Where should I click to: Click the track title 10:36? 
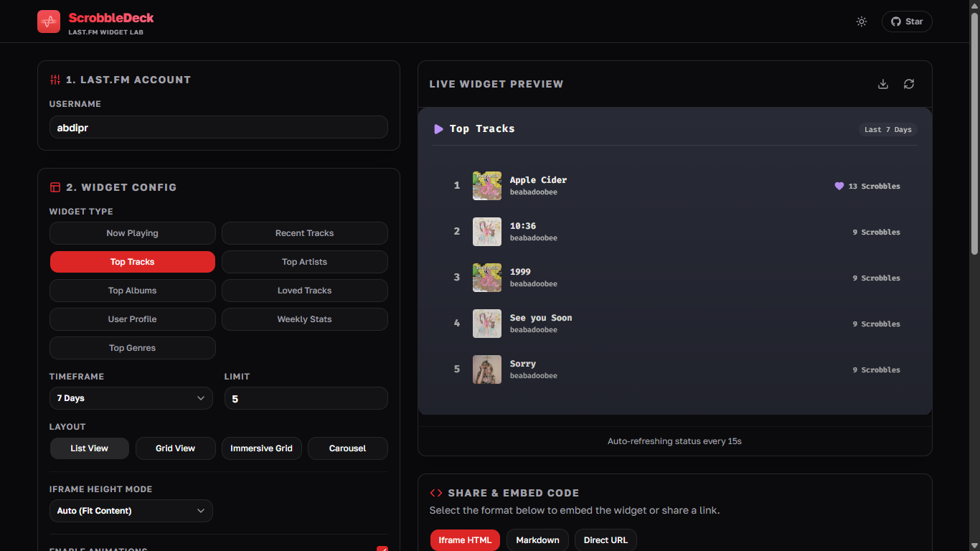click(x=523, y=226)
